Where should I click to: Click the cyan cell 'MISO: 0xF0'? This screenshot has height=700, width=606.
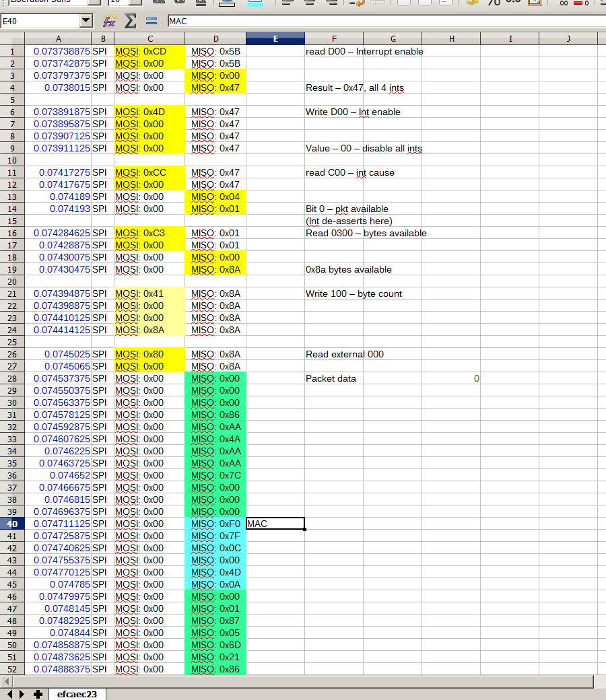[215, 524]
